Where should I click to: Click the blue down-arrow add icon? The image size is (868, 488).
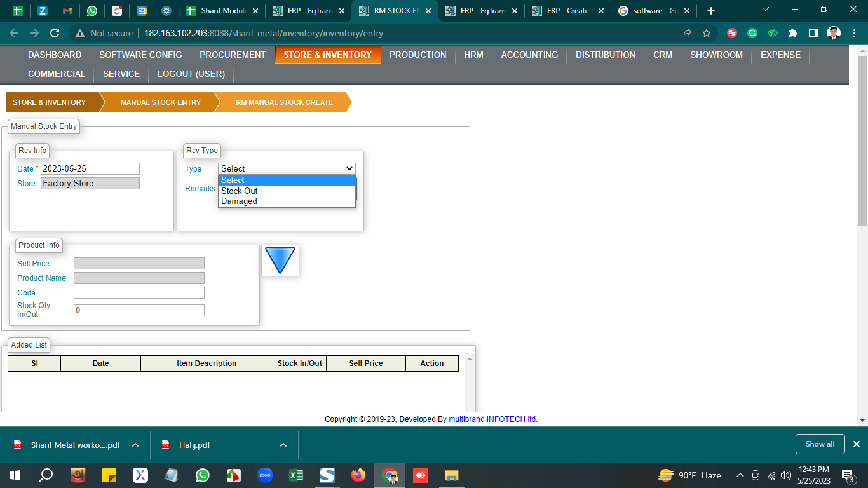click(x=280, y=261)
